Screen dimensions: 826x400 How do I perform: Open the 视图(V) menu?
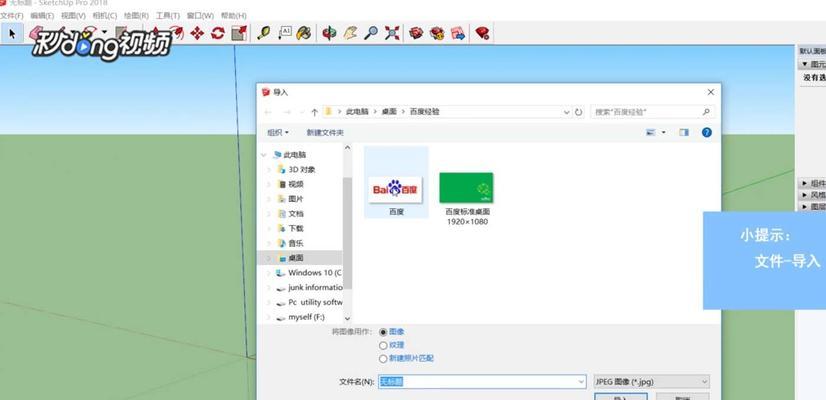73,16
